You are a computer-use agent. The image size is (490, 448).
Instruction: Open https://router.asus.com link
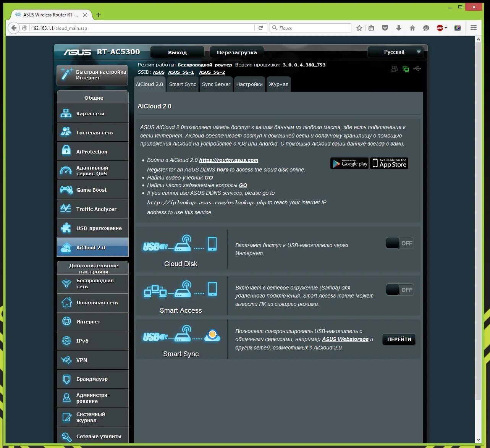point(228,160)
